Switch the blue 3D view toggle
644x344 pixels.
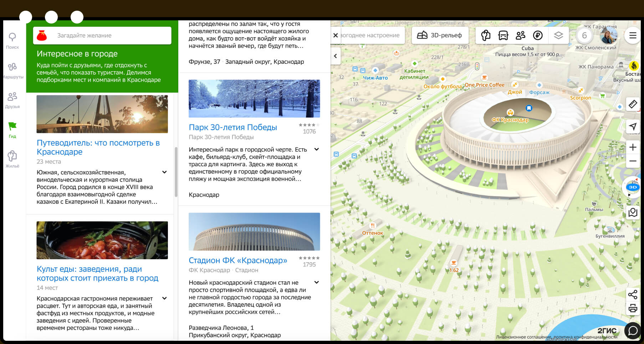click(633, 187)
